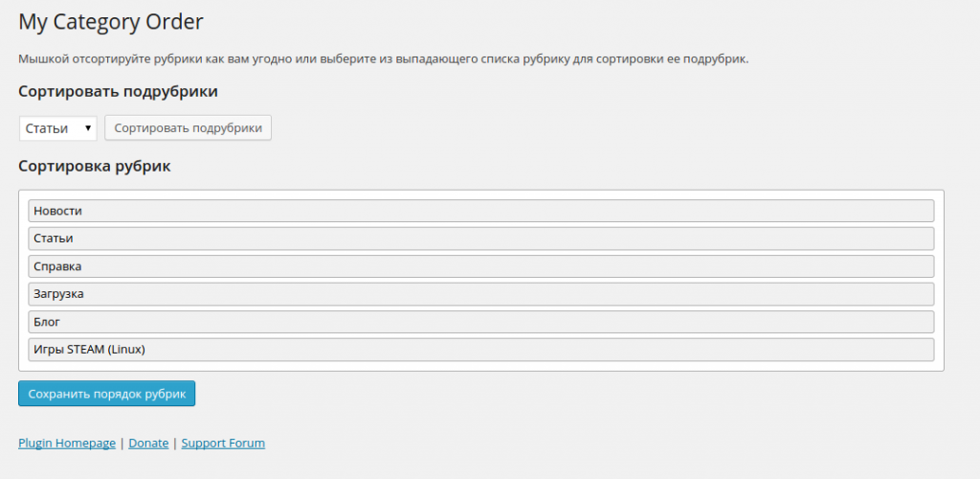Select the Игры STEAM (Linux) row
This screenshot has height=479, width=980.
tap(480, 350)
